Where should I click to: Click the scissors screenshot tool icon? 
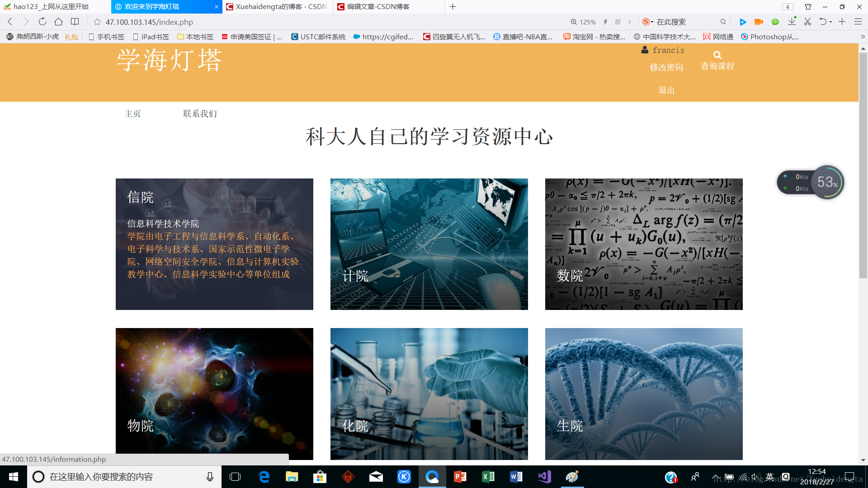click(x=807, y=22)
